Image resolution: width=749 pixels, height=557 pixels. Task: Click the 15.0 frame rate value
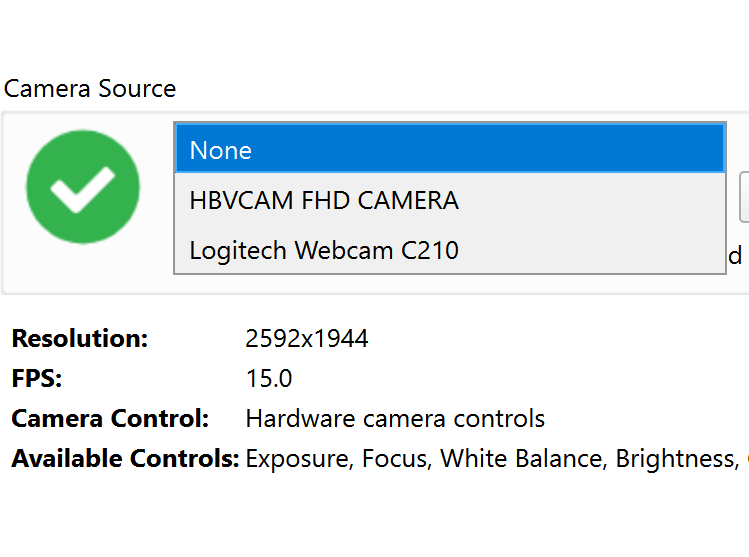[x=269, y=379]
